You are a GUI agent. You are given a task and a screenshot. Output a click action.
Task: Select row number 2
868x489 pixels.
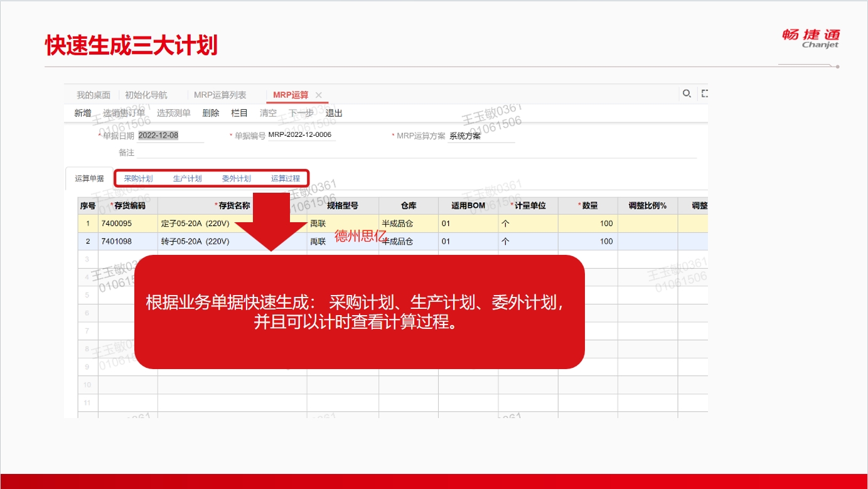[88, 241]
